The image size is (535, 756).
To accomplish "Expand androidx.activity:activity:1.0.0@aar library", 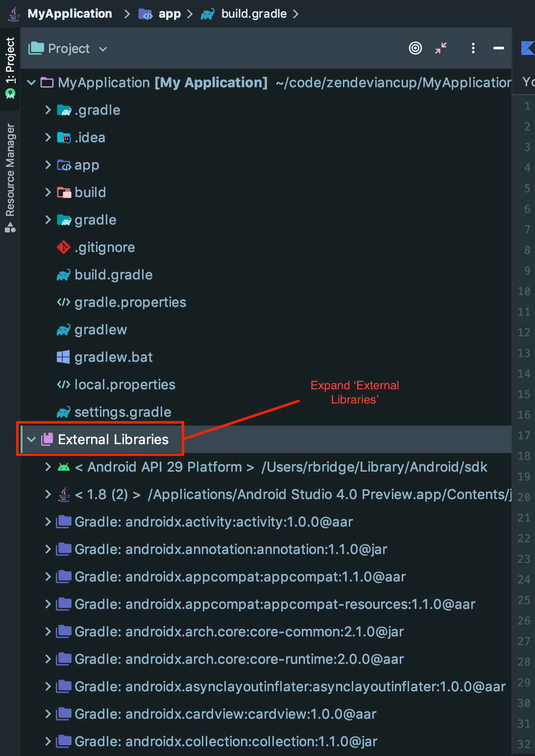I will [x=48, y=522].
